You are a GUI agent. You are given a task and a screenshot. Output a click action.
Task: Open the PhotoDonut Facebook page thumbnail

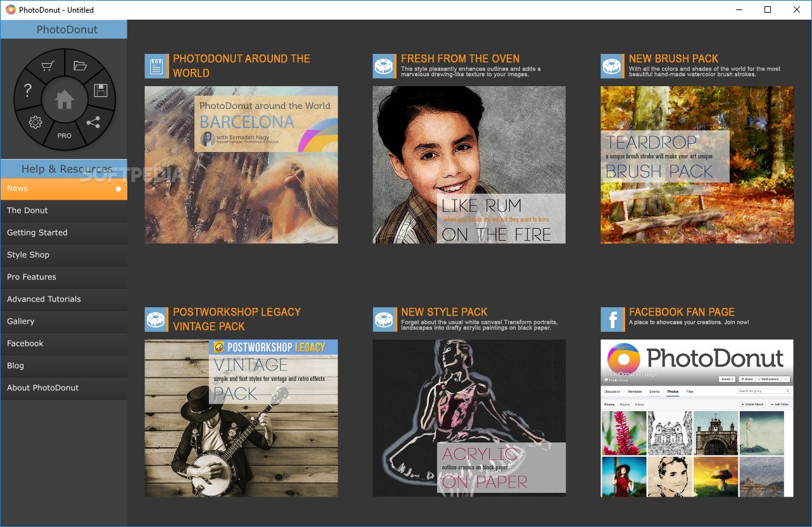(697, 418)
